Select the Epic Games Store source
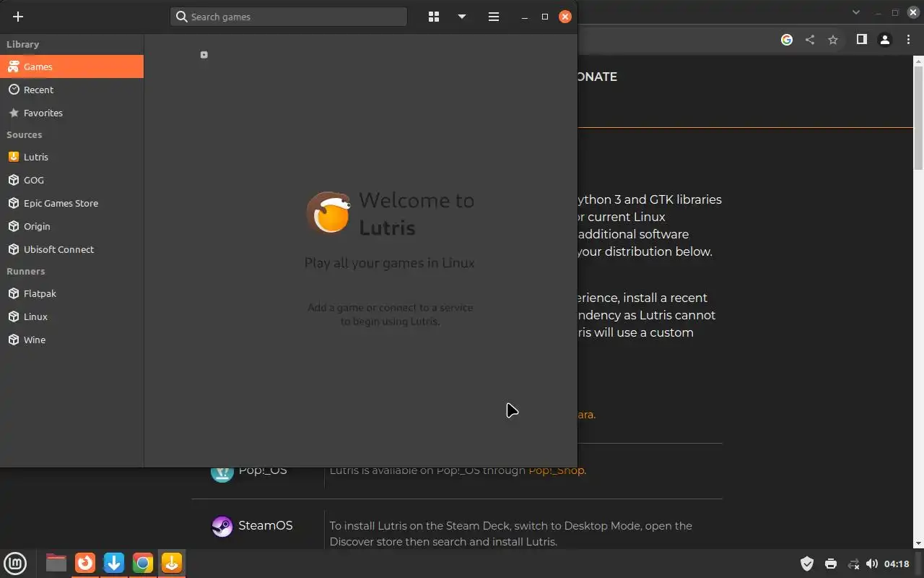The height and width of the screenshot is (578, 924). click(71, 203)
